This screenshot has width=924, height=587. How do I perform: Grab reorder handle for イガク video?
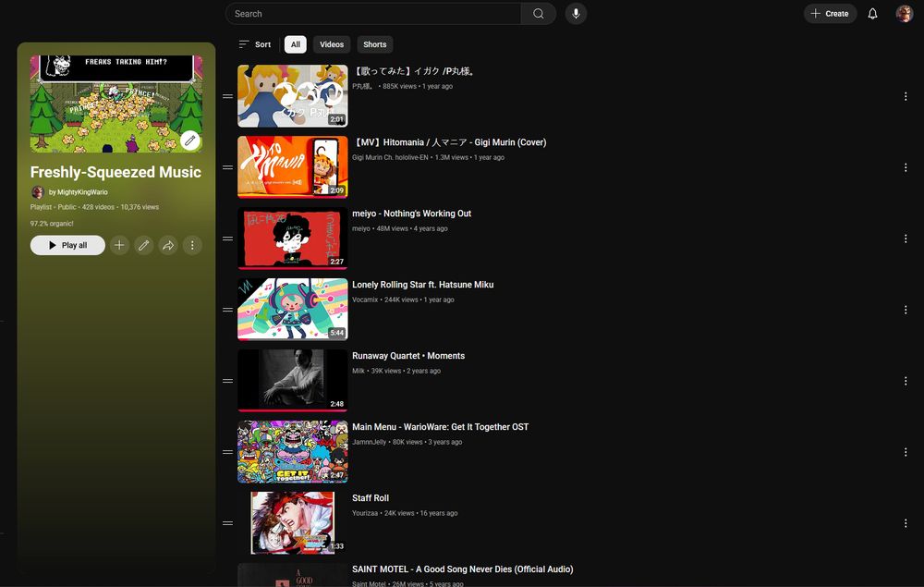pyautogui.click(x=227, y=97)
